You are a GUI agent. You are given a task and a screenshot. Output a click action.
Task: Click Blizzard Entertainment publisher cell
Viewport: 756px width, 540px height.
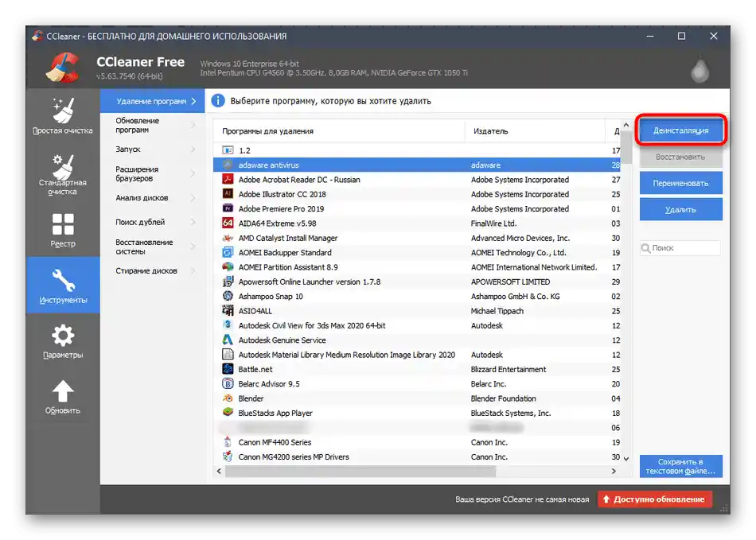[x=509, y=369]
